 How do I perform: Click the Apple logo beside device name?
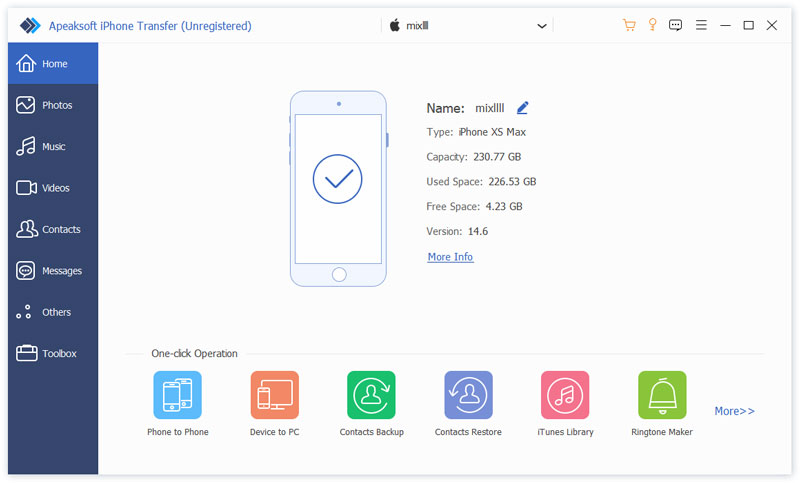click(395, 25)
